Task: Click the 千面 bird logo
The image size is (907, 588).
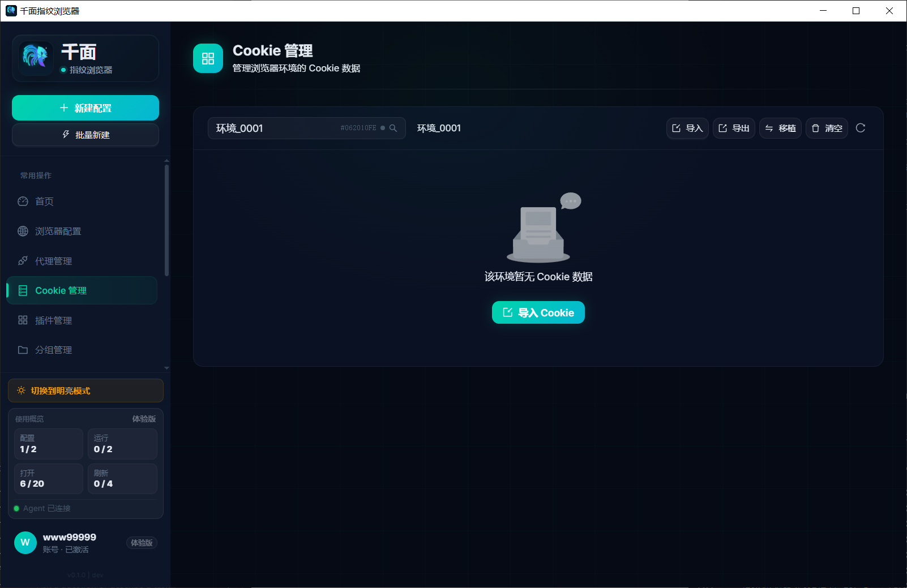Action: [x=36, y=58]
